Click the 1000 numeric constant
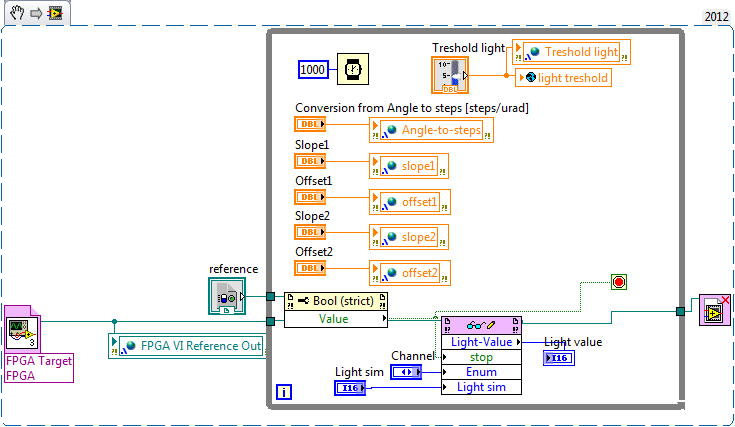The height and width of the screenshot is (427, 735). [313, 70]
